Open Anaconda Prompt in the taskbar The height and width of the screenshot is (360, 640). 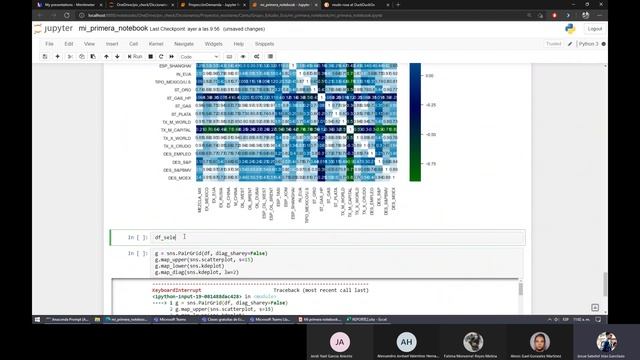[x=67, y=320]
